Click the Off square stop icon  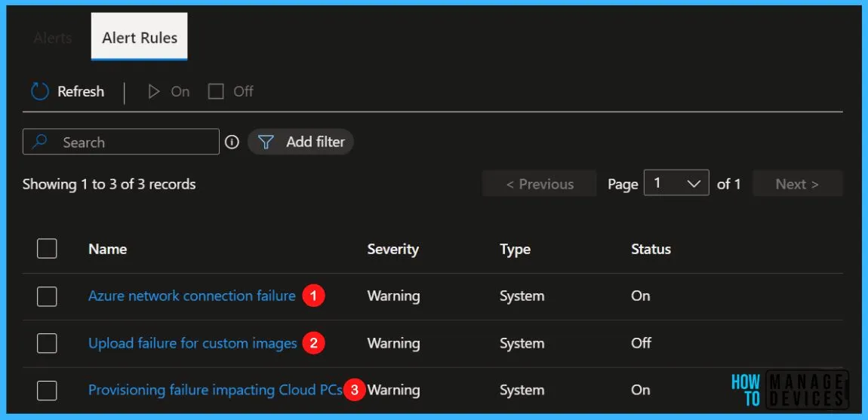tap(215, 92)
